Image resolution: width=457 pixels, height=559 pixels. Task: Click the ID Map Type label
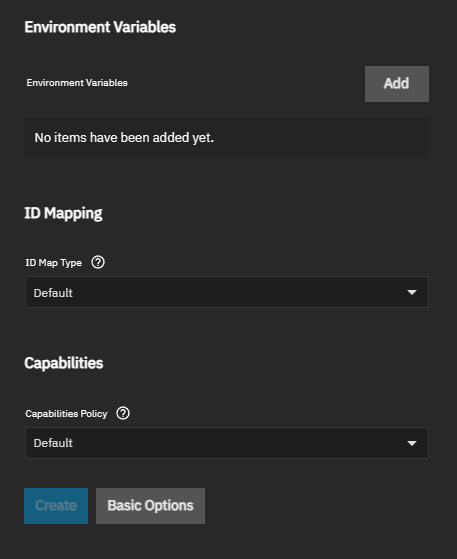click(x=53, y=263)
